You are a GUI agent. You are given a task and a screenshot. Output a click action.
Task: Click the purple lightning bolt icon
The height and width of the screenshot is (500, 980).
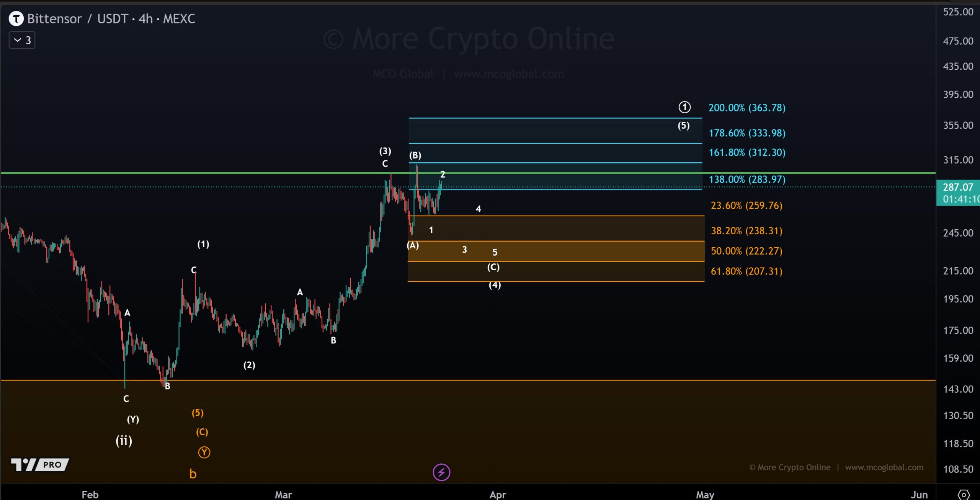pyautogui.click(x=442, y=472)
